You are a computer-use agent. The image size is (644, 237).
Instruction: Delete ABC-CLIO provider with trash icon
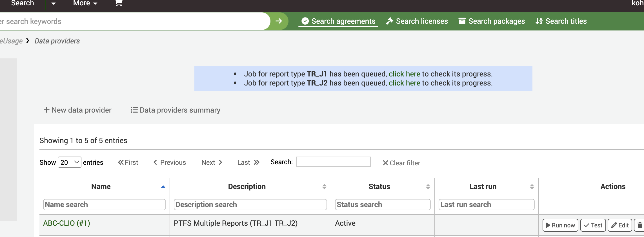pyautogui.click(x=639, y=225)
